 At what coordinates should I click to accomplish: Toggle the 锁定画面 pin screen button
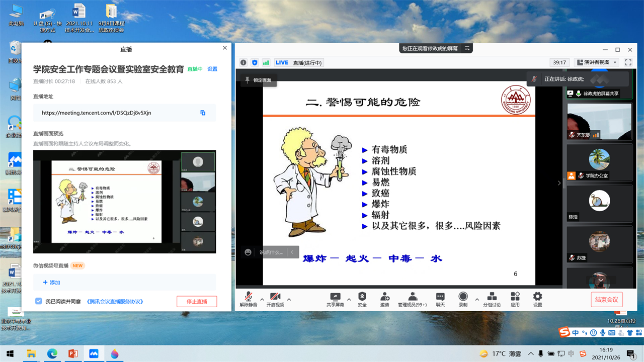(x=258, y=80)
